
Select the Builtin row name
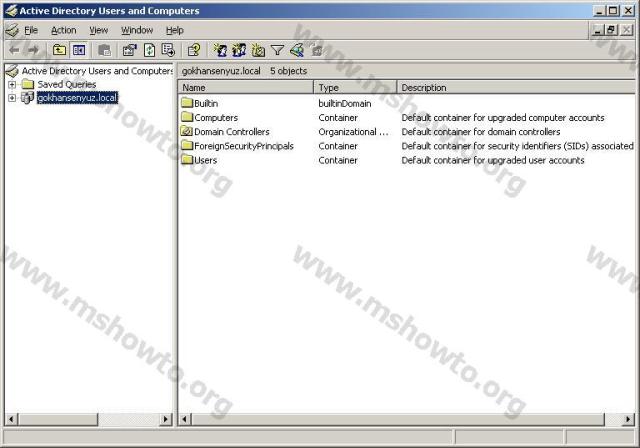[206, 103]
